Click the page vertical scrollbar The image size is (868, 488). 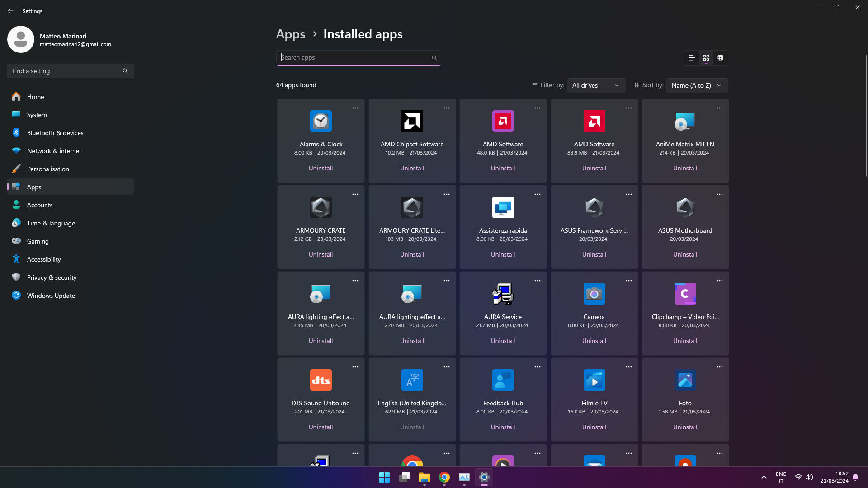click(866, 116)
